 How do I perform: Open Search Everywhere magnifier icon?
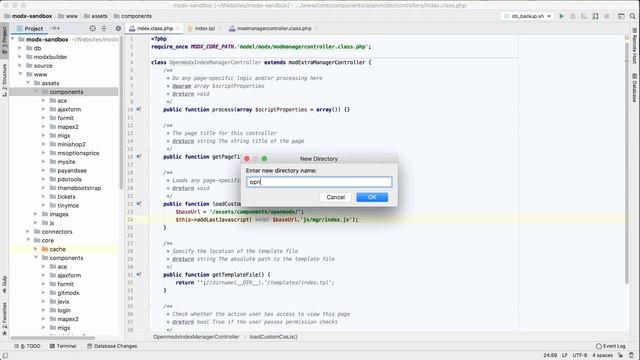[x=632, y=16]
